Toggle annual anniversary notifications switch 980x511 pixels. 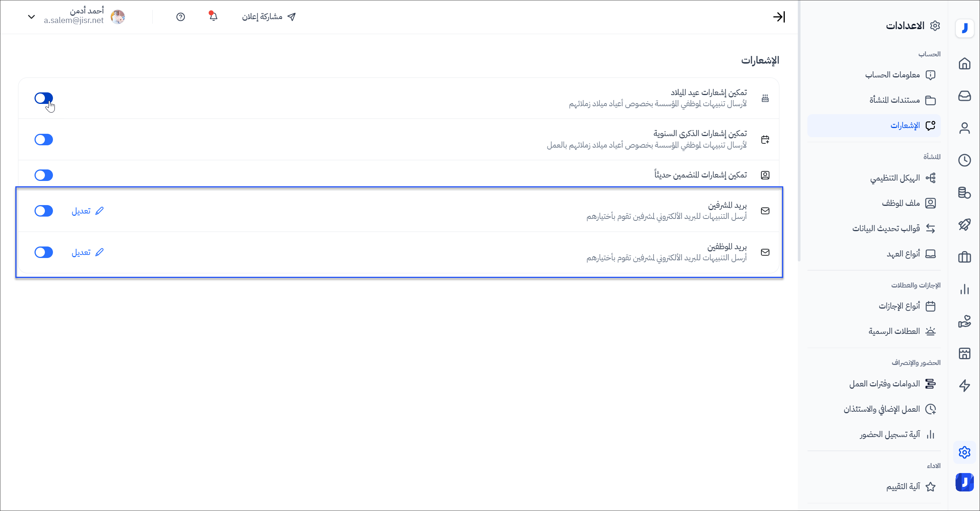click(44, 140)
